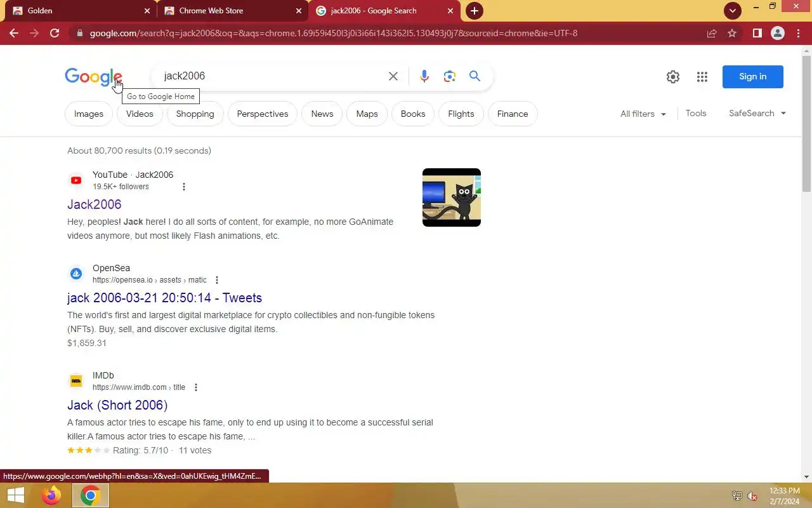Filter results by News
Viewport: 812px width, 508px height.
(x=322, y=114)
